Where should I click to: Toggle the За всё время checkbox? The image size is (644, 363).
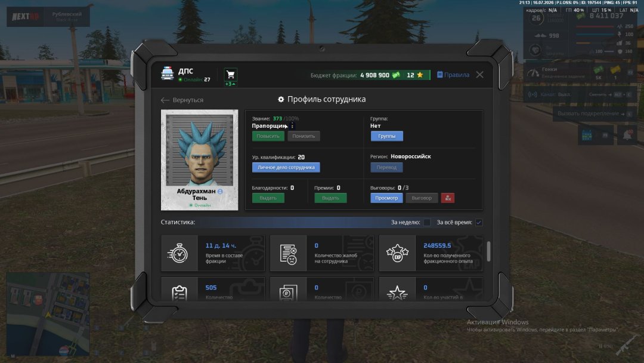(x=478, y=223)
